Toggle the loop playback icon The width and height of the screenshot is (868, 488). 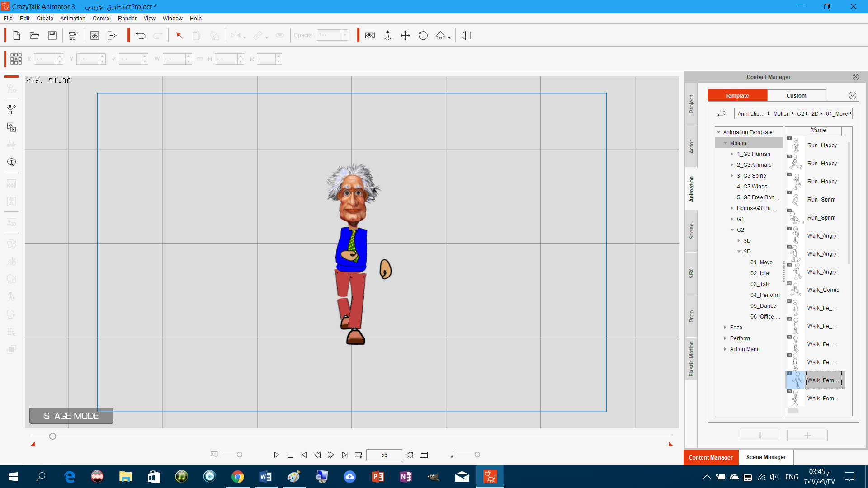[359, 455]
